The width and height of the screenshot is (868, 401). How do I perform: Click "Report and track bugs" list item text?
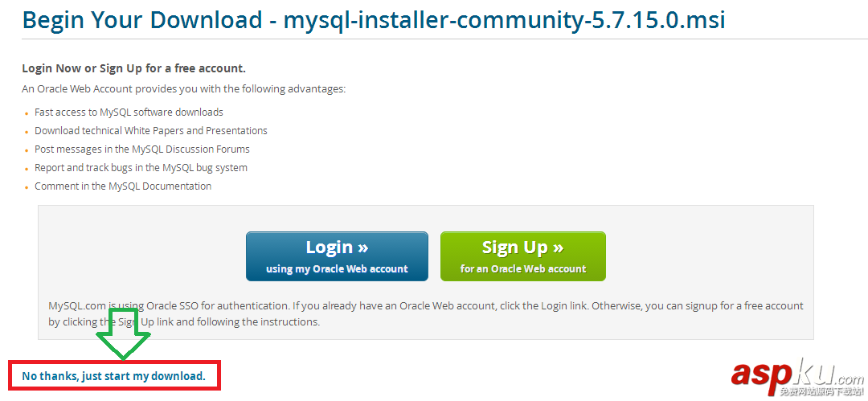pos(141,167)
